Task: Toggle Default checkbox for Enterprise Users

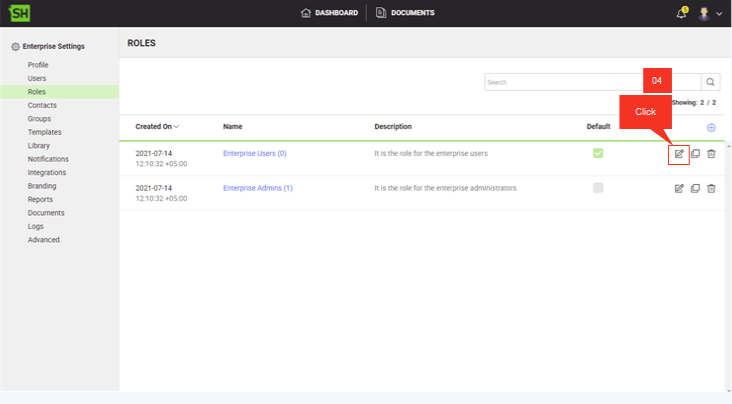Action: tap(598, 153)
